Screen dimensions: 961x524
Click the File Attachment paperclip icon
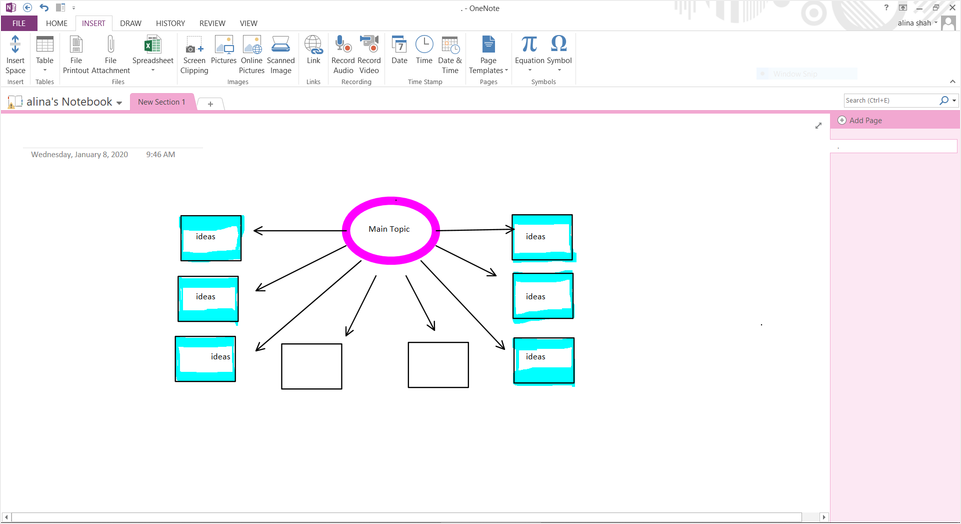tap(110, 46)
